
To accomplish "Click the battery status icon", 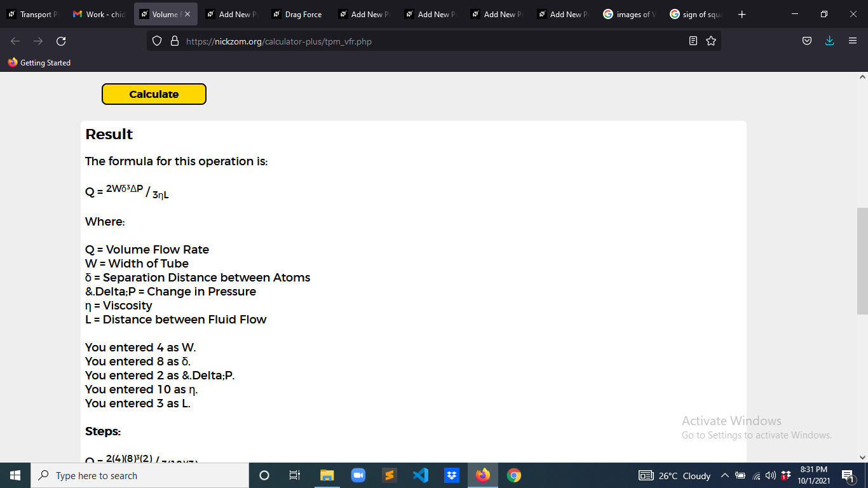I will [x=740, y=475].
